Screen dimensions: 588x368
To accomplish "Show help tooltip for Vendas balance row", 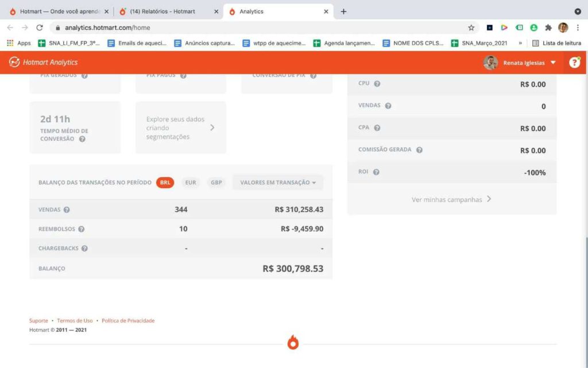I will coord(67,209).
